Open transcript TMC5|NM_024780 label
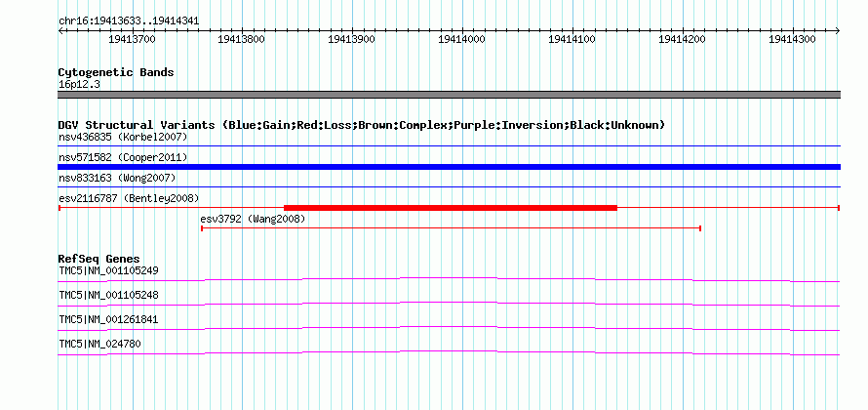Screen dimensions: 868x410 99,345
